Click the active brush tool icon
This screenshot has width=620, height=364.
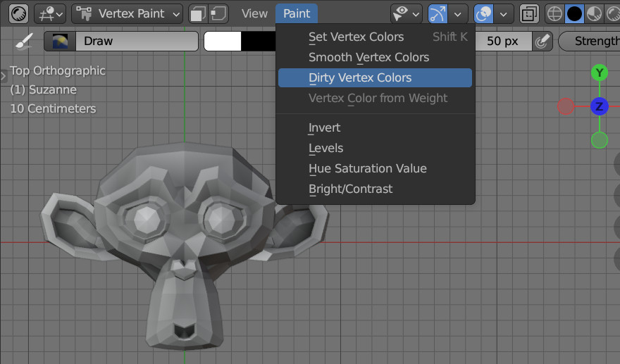[x=24, y=41]
